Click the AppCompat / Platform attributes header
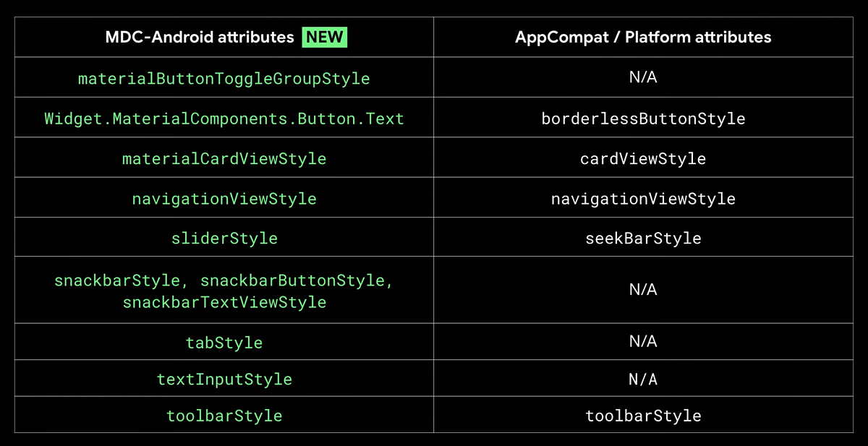 point(643,37)
